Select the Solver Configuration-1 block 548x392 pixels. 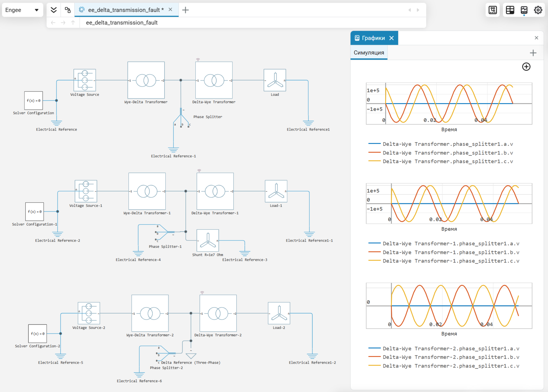(35, 212)
